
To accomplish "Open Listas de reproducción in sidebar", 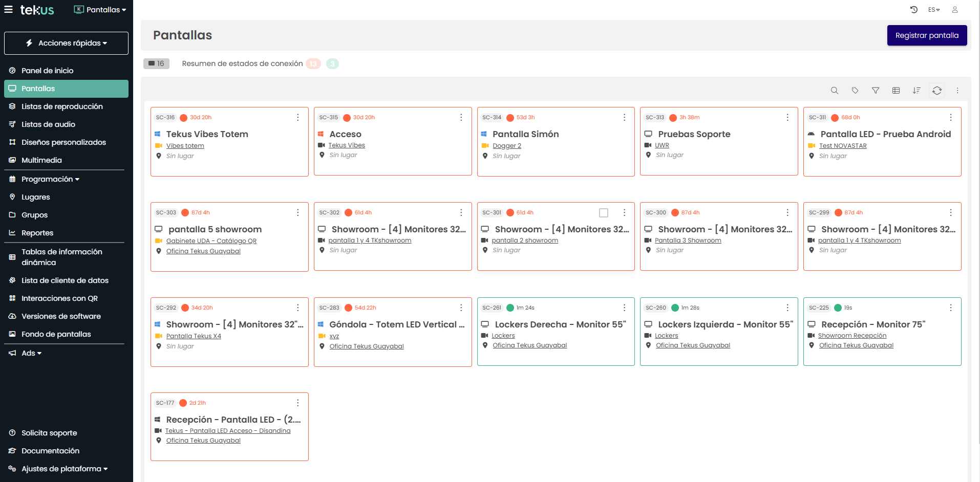I will tap(62, 106).
